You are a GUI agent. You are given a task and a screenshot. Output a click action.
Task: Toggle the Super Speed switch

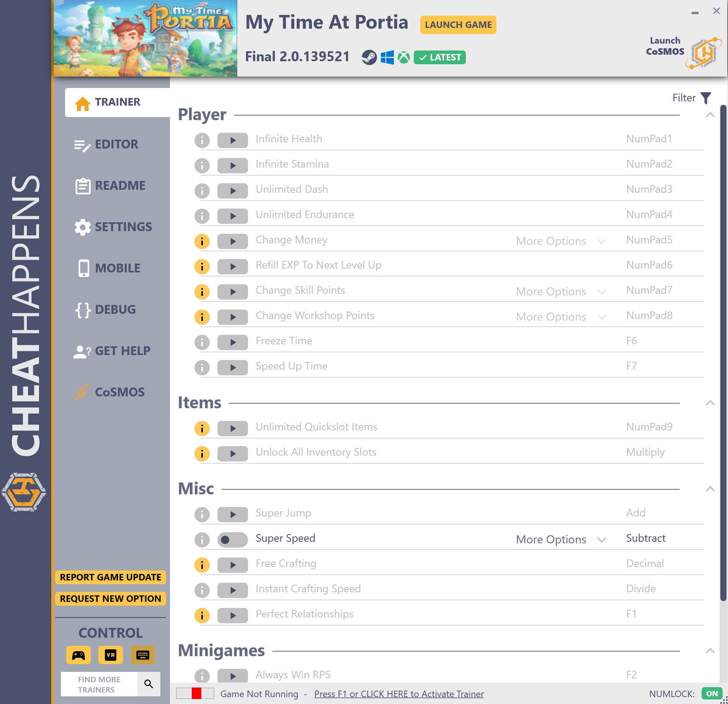[x=233, y=539]
